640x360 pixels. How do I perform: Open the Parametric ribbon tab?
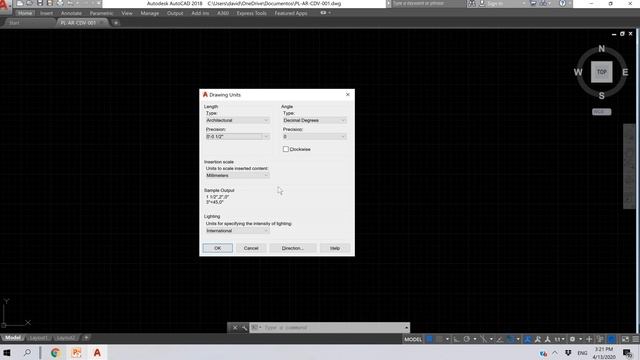click(x=101, y=13)
